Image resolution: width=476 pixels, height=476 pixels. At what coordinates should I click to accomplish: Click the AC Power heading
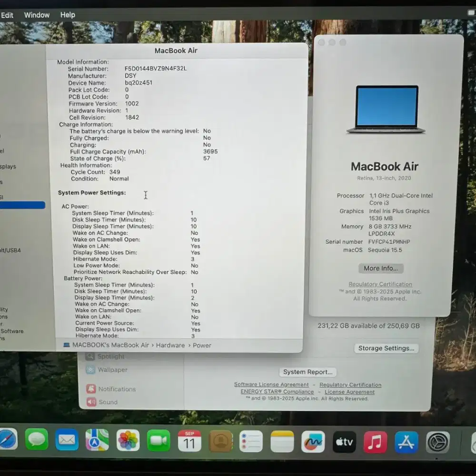point(75,207)
